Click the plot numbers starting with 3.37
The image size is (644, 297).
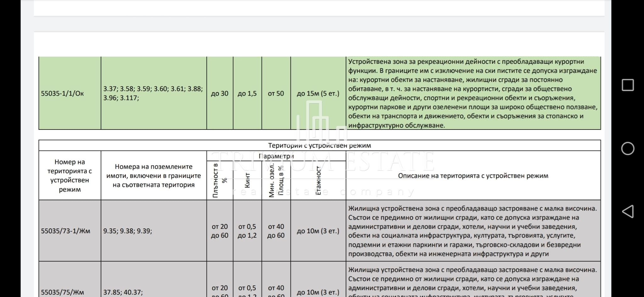pos(153,93)
